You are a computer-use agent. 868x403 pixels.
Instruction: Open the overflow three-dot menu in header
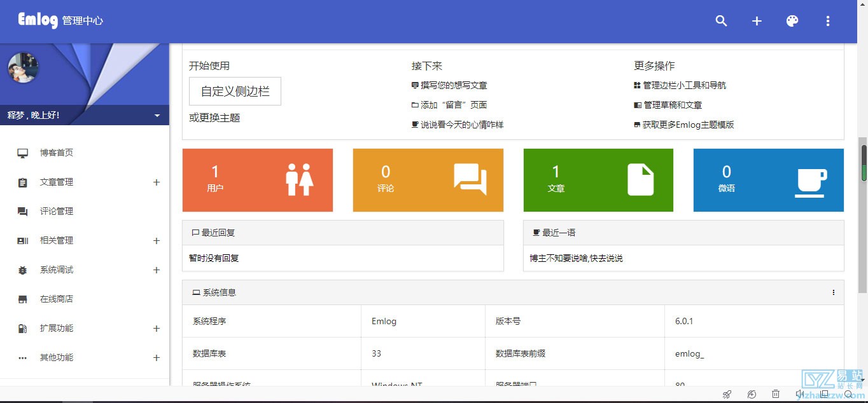[x=828, y=21]
